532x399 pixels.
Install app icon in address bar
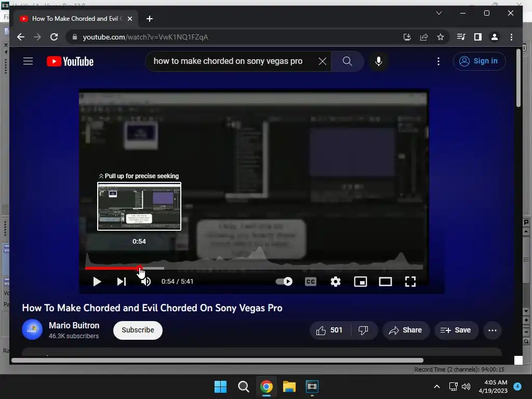407,37
